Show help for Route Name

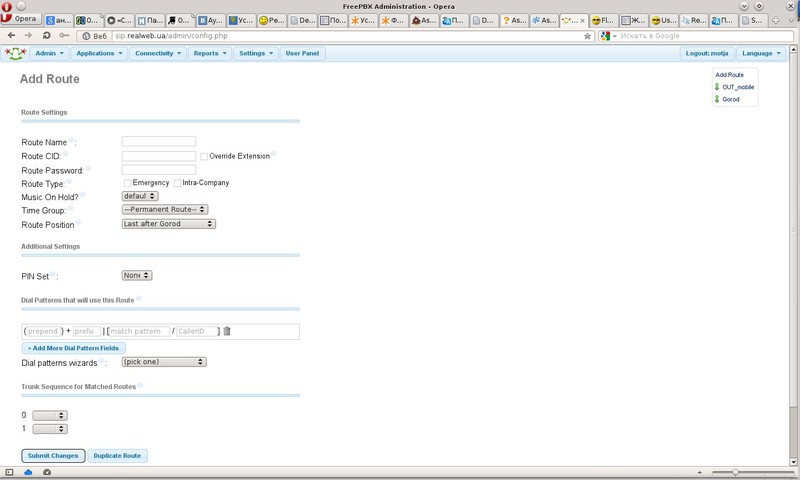[x=71, y=140]
